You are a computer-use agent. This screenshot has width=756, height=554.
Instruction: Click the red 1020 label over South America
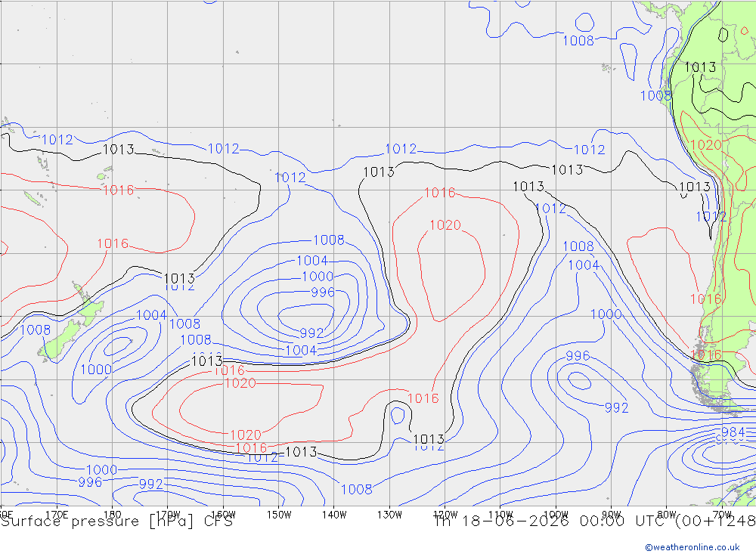click(706, 144)
